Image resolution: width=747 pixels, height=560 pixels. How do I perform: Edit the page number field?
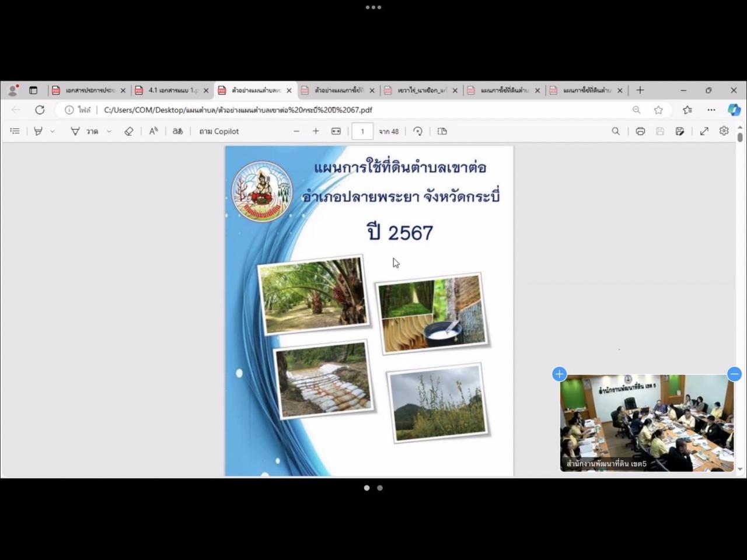click(x=362, y=131)
